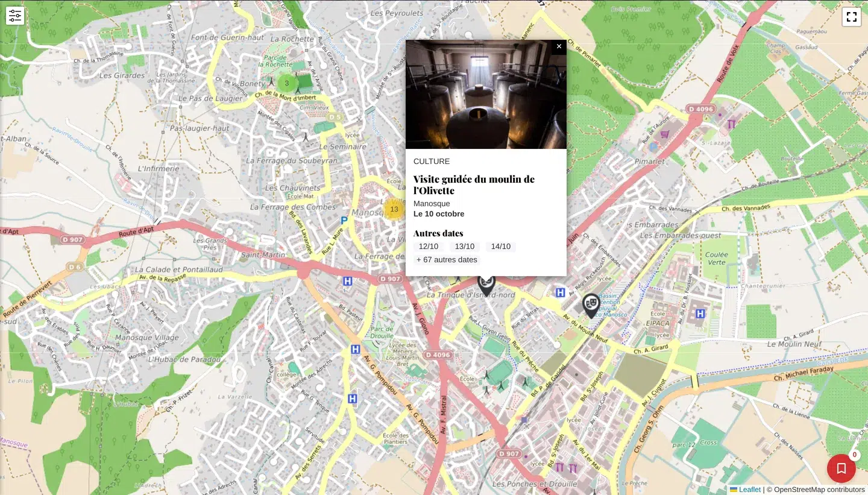Click the 'Les Chauvinets' label
This screenshot has width=868, height=495.
292,188
